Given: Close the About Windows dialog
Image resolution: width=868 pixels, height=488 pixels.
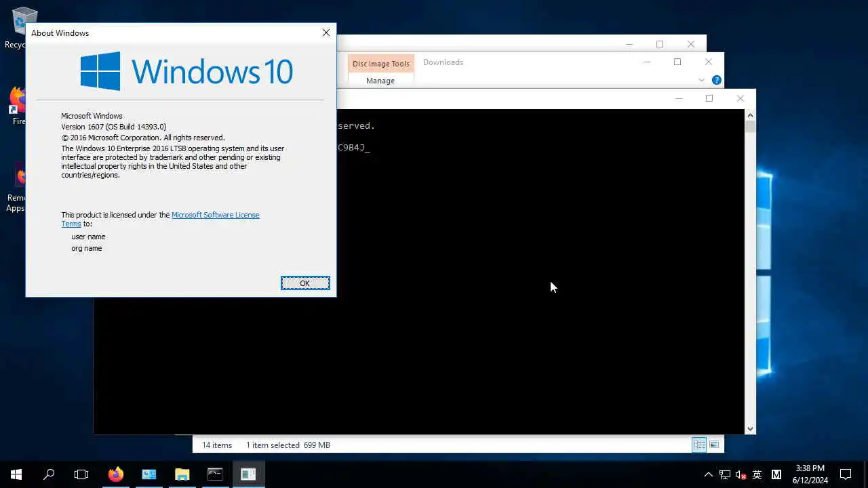Looking at the screenshot, I should click(x=326, y=33).
